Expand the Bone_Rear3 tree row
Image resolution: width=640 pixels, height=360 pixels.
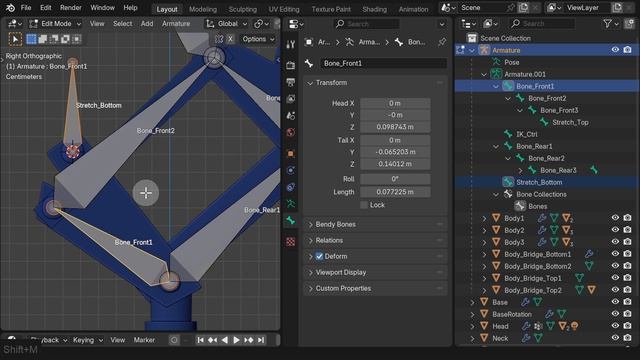[x=520, y=170]
